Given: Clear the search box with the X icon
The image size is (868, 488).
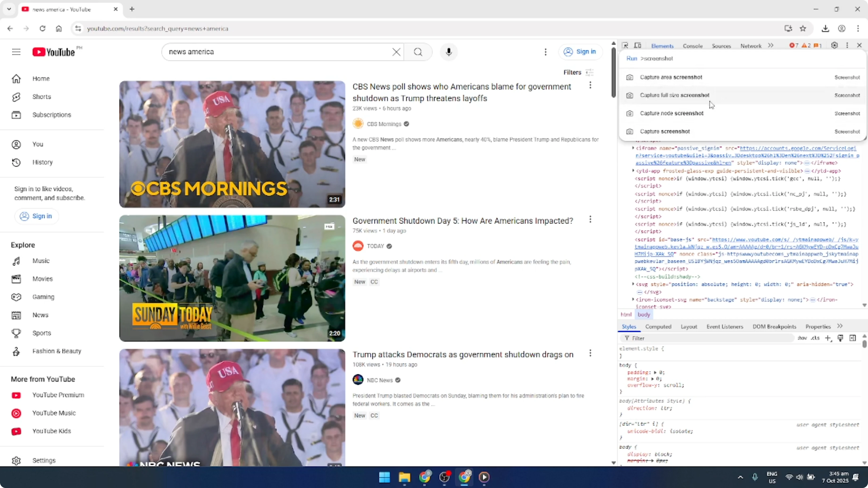Looking at the screenshot, I should coord(396,52).
